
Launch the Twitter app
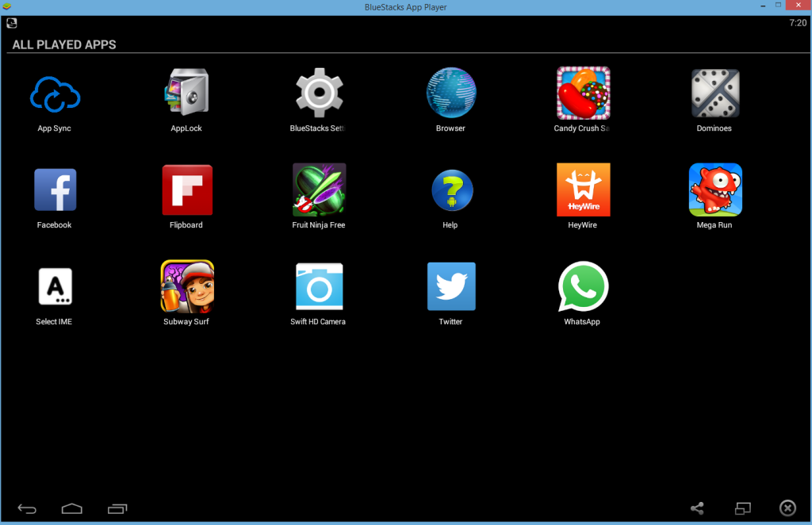pos(451,286)
